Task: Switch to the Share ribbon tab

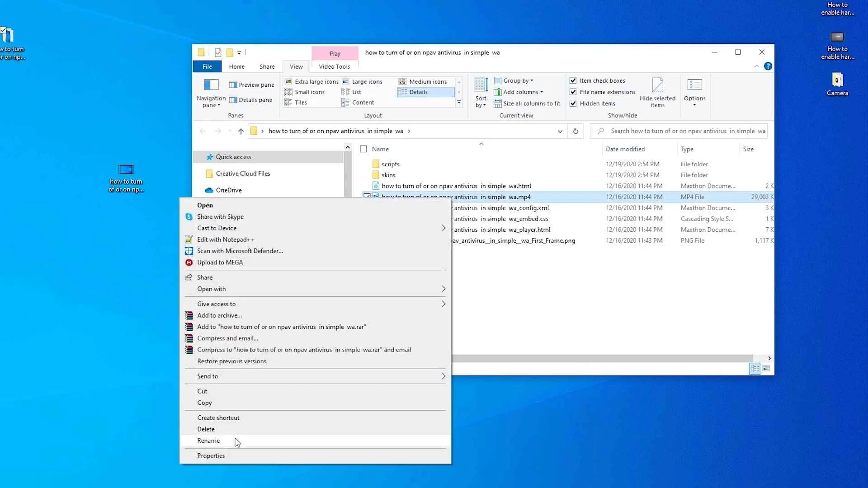Action: click(x=267, y=66)
